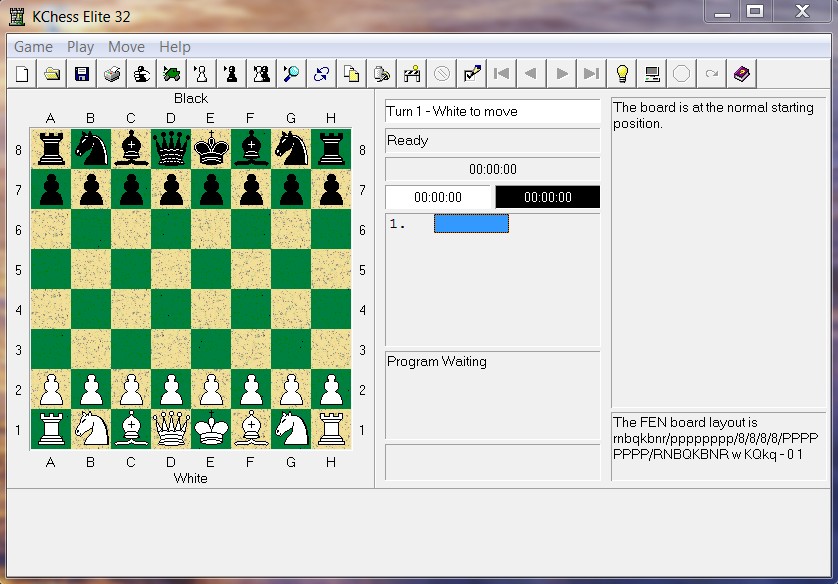Open the Game menu
The image size is (838, 584).
(x=33, y=47)
